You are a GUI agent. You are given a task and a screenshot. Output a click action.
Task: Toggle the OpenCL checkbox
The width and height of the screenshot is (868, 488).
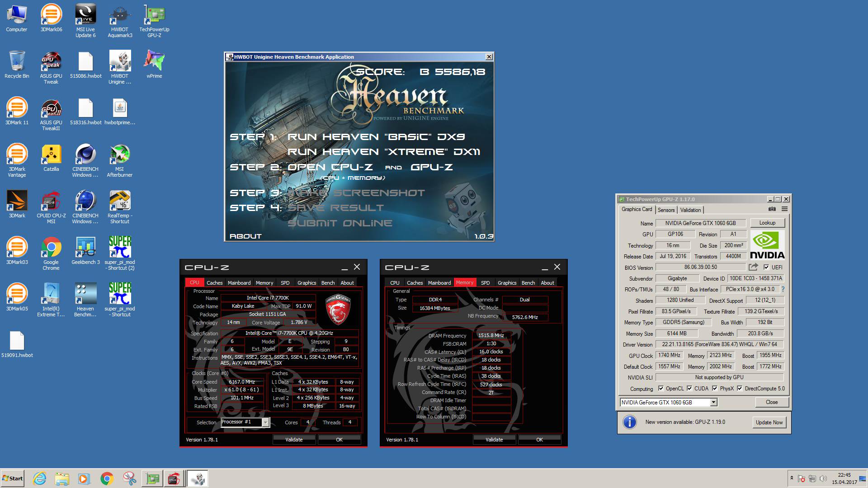pyautogui.click(x=661, y=389)
